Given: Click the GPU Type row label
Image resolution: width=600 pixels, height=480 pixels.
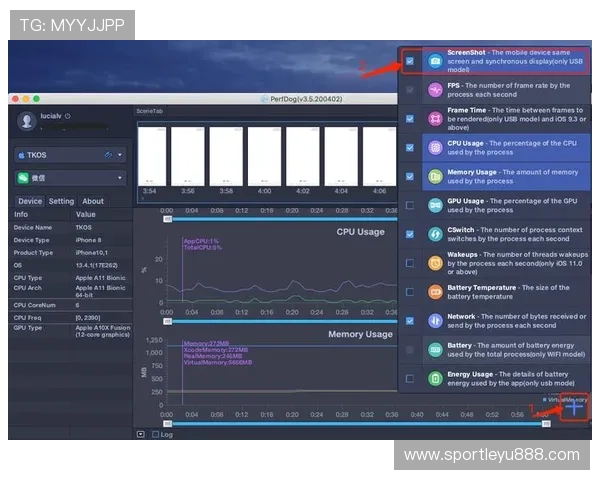Looking at the screenshot, I should click(x=28, y=328).
